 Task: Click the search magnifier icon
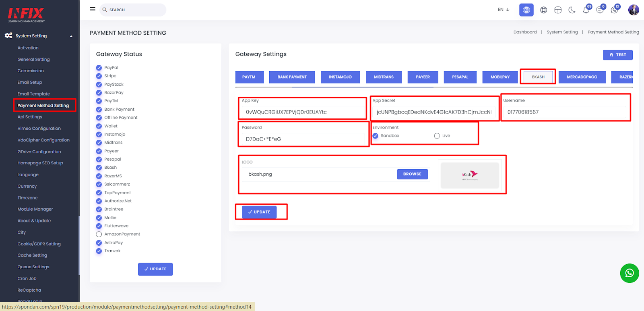(105, 10)
